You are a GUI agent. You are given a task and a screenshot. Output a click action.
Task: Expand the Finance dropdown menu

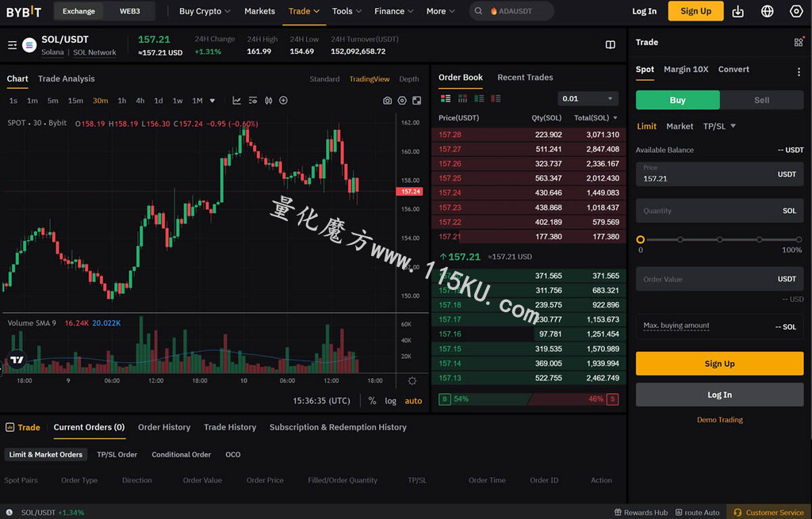click(x=394, y=11)
